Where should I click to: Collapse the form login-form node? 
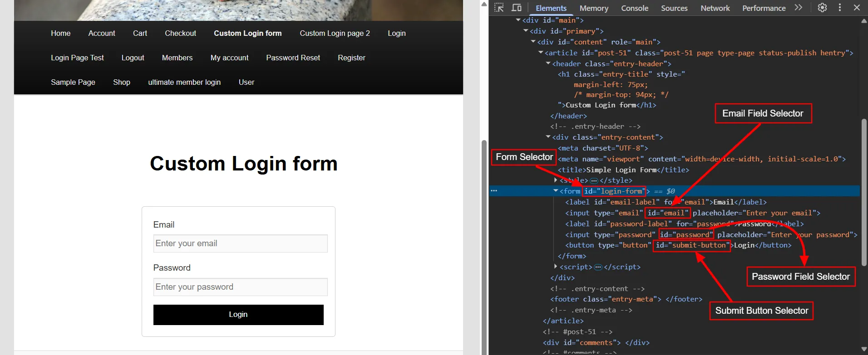556,191
